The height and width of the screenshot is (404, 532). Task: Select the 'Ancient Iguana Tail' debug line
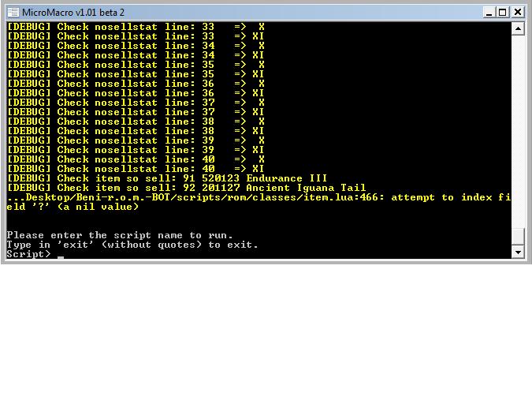pos(186,188)
